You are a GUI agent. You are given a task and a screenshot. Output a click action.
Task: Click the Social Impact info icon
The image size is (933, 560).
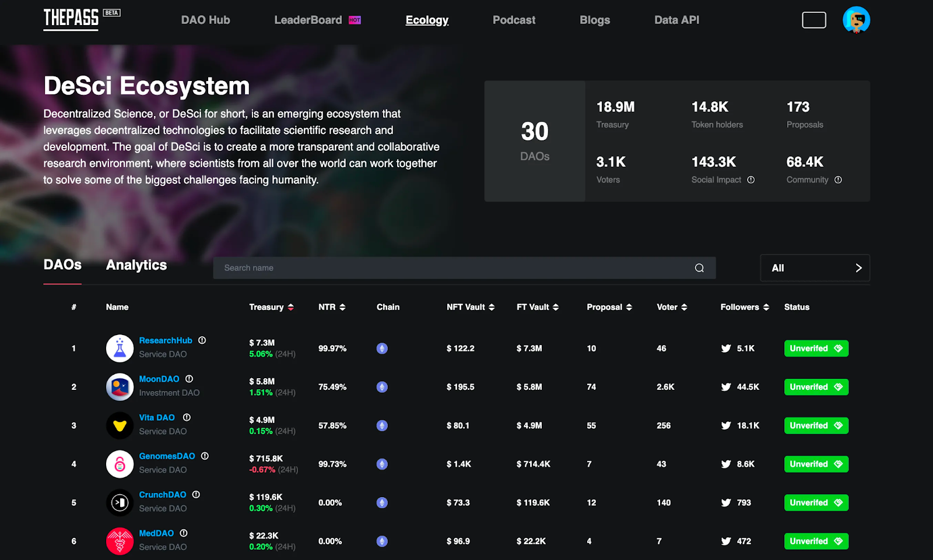point(751,180)
